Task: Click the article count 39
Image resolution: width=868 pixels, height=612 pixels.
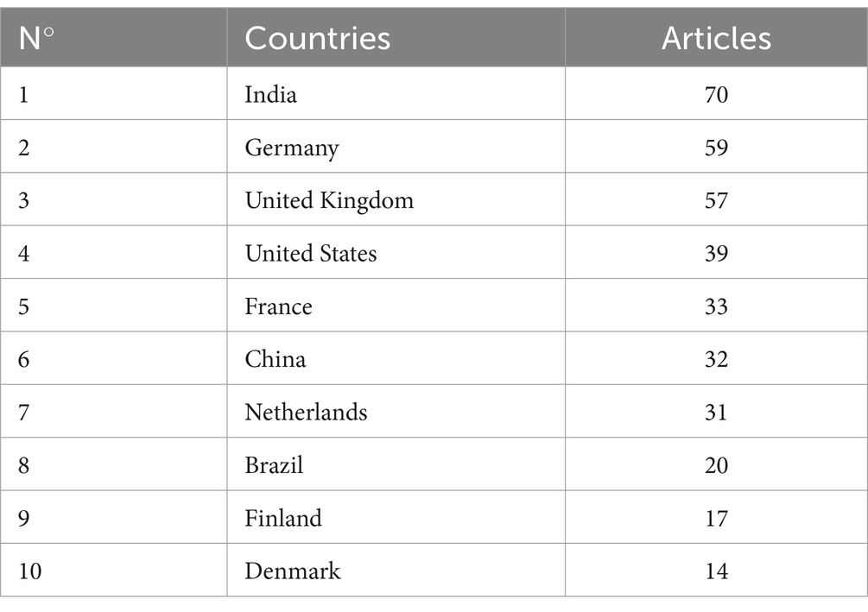Action: coord(716,254)
